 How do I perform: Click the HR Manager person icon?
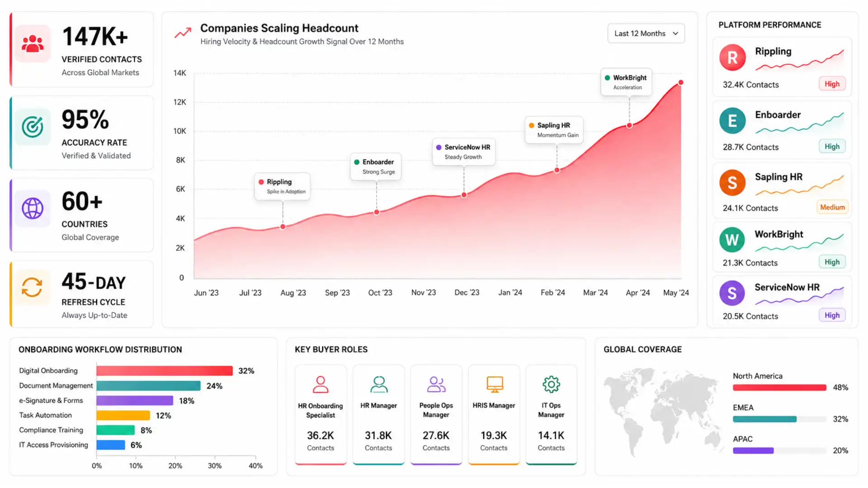(x=379, y=385)
